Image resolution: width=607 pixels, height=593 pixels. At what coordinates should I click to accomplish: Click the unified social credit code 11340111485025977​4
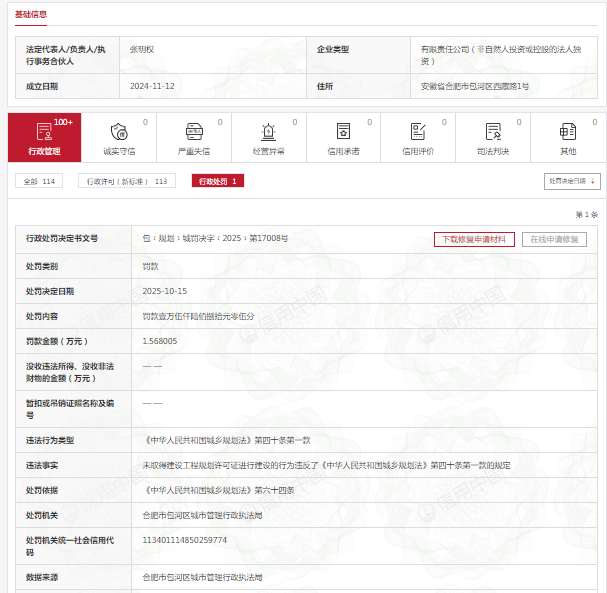[185, 540]
